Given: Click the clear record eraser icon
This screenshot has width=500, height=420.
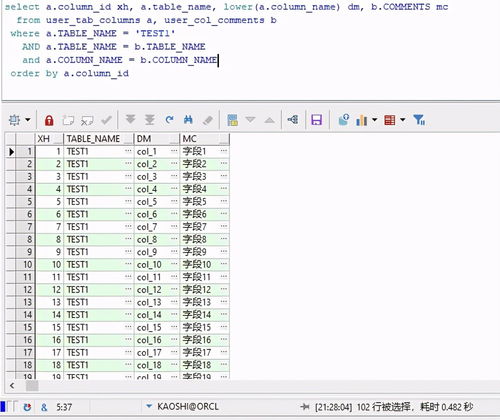Looking at the screenshot, I should pos(208,120).
